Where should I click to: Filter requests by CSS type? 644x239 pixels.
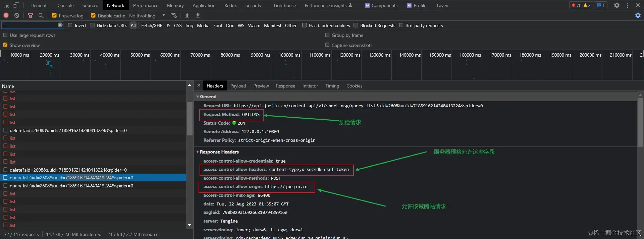click(178, 25)
